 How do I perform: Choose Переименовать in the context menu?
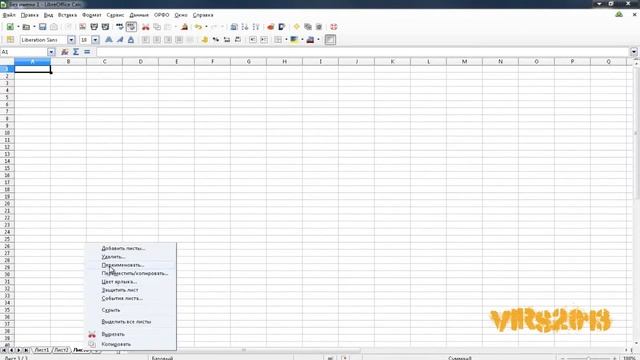(131, 265)
